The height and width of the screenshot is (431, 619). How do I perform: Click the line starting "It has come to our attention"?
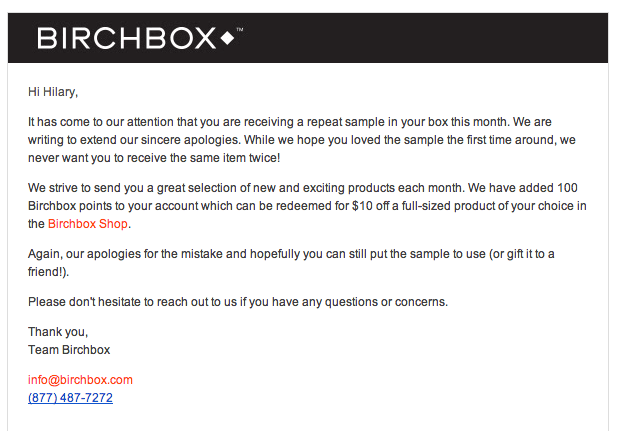coord(290,122)
